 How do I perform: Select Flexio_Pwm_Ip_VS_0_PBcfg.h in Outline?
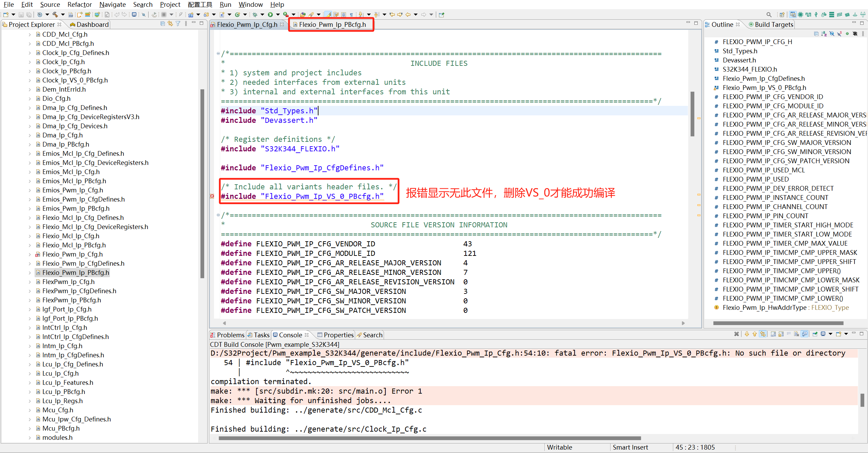click(764, 88)
